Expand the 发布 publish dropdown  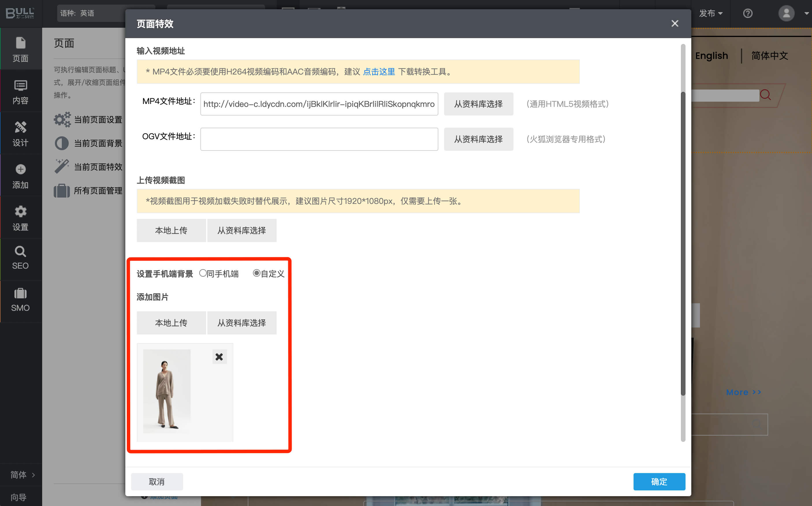pyautogui.click(x=711, y=13)
